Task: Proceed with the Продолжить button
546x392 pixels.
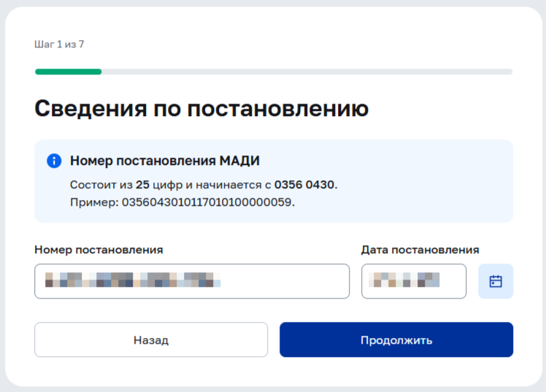Action: (x=396, y=339)
